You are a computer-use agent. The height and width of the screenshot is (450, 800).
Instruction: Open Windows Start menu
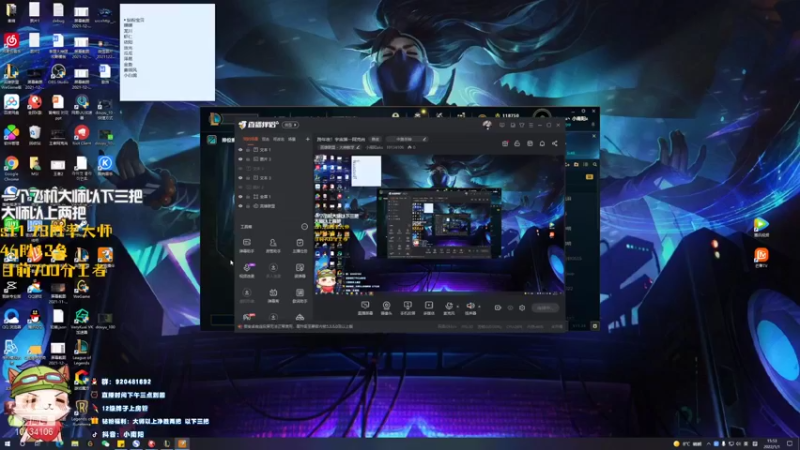(x=7, y=444)
